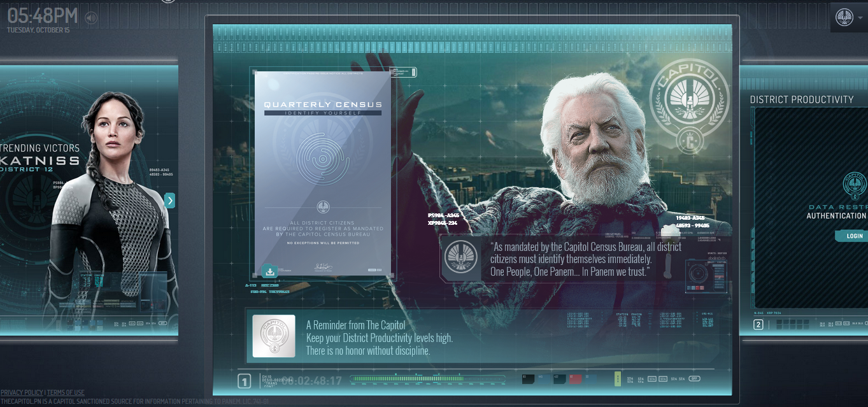Image resolution: width=868 pixels, height=407 pixels.
Task: Click the 'KATNISS' name text
Action: click(40, 161)
